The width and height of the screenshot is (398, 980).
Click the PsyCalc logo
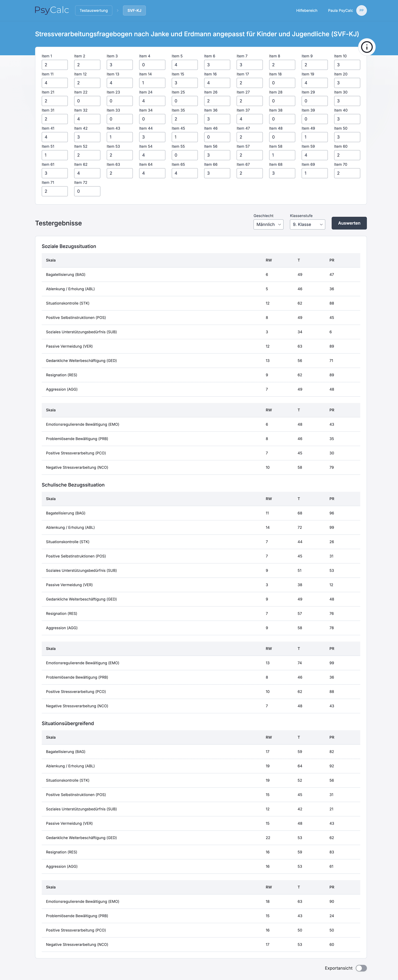pyautogui.click(x=52, y=10)
